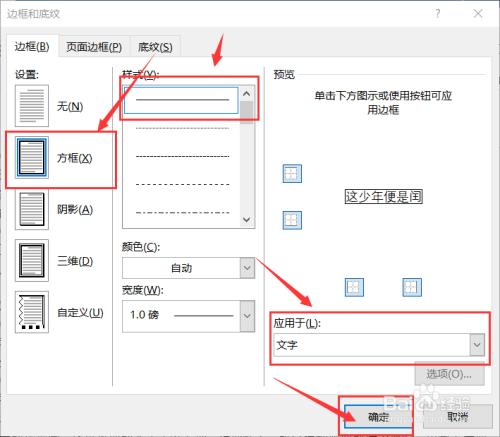Choose the 自定义(U) custom border icon

[x=32, y=312]
